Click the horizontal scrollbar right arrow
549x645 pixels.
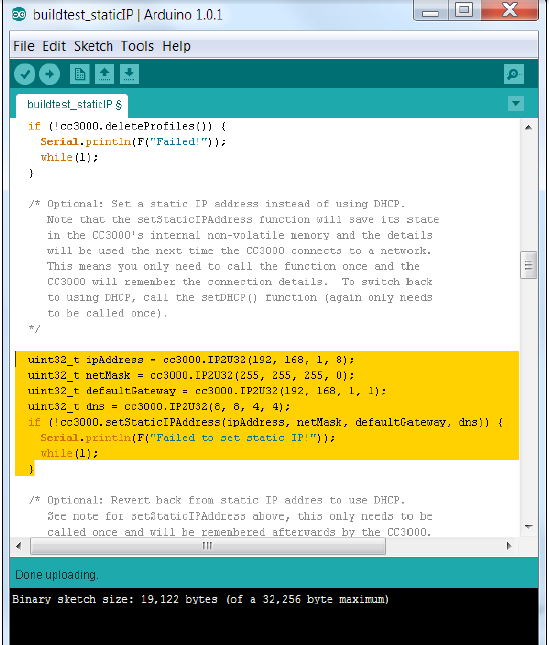click(510, 546)
